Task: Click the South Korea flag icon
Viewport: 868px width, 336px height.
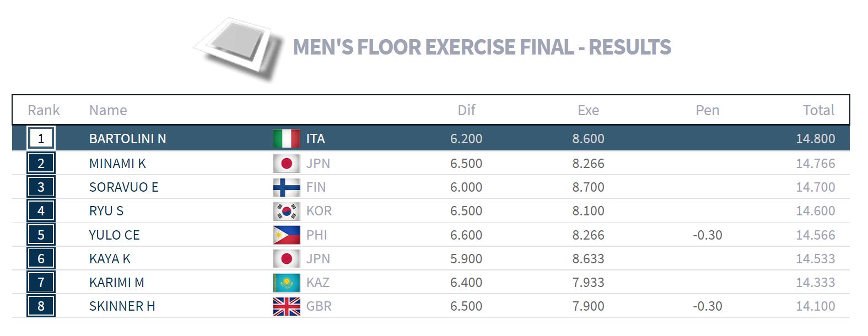Action: pos(287,211)
